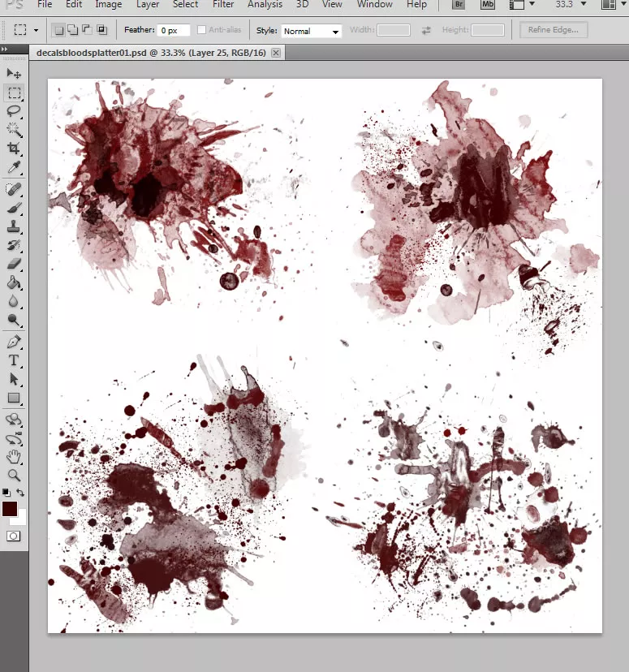Select the Horizontal Type tool
Viewport: 629px width, 672px height.
click(14, 360)
